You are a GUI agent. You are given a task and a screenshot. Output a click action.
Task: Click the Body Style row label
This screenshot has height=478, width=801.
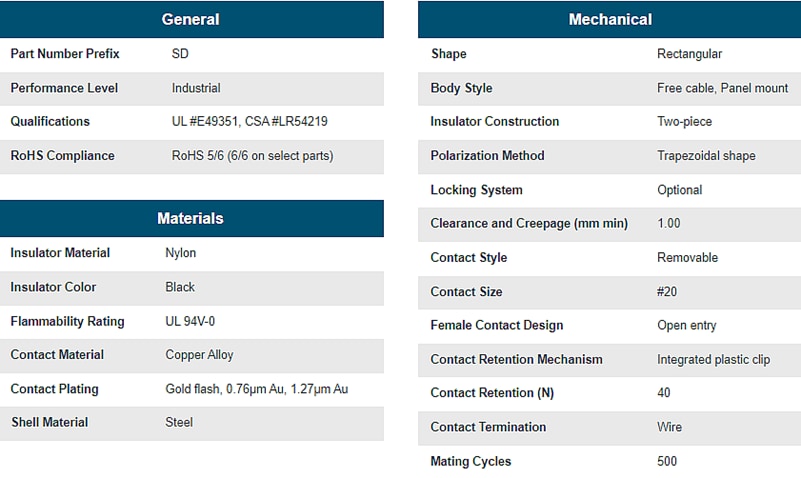click(x=461, y=88)
